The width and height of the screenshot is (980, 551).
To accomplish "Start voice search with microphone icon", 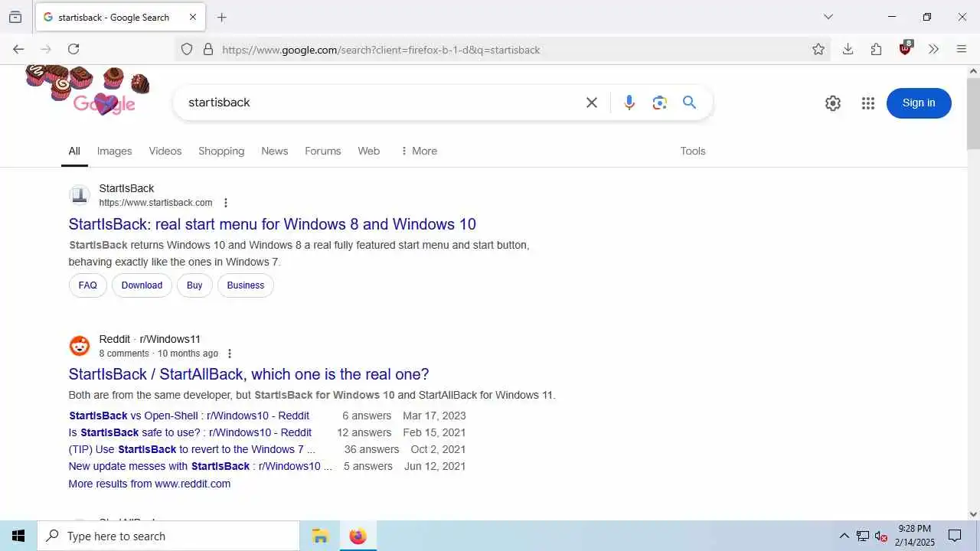I will click(x=629, y=103).
